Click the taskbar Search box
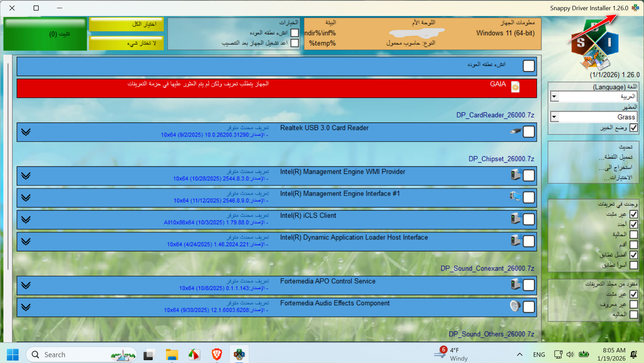Image resolution: width=644 pixels, height=363 pixels. tap(82, 354)
